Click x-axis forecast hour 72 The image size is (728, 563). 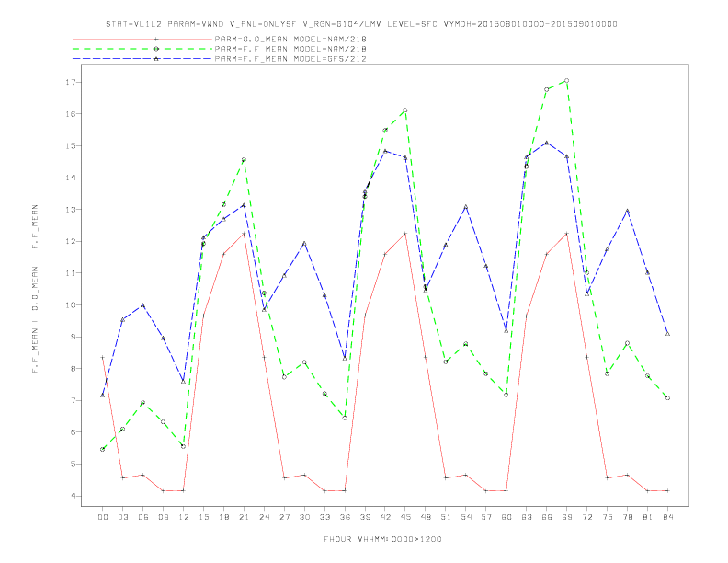pos(586,517)
